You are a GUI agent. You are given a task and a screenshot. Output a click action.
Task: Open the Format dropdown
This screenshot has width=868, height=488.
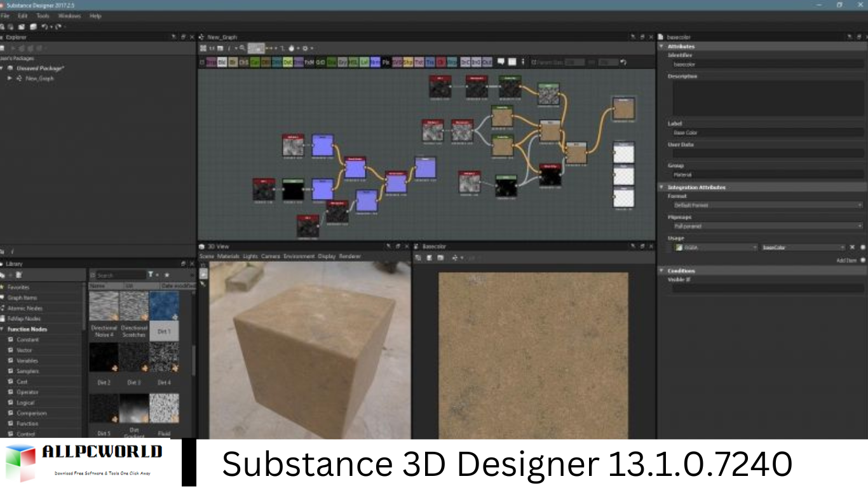coord(768,205)
